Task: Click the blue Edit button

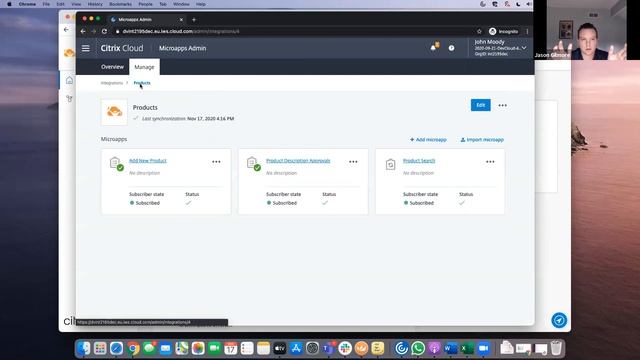Action: [480, 105]
